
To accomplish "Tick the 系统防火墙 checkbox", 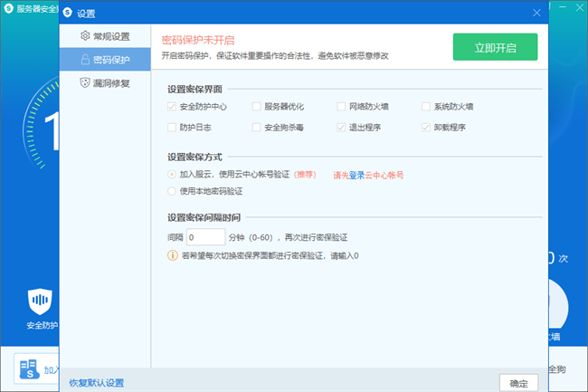I will point(426,107).
